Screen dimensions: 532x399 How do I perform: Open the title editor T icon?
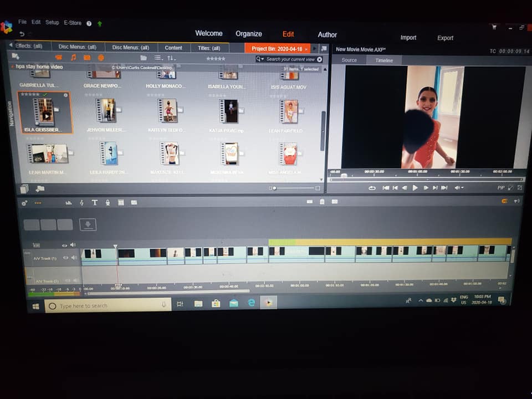coord(95,203)
